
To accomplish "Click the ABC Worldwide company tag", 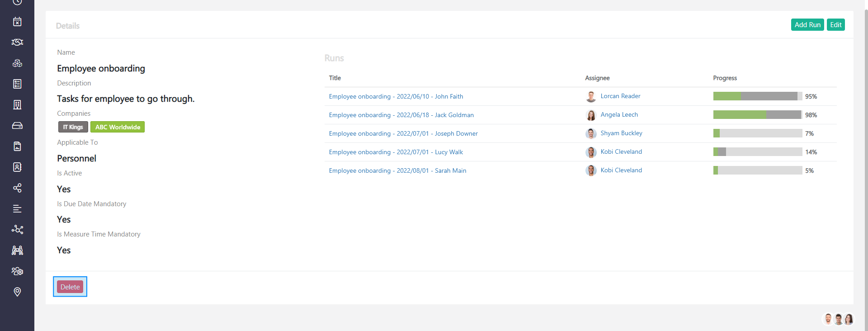I will 118,127.
